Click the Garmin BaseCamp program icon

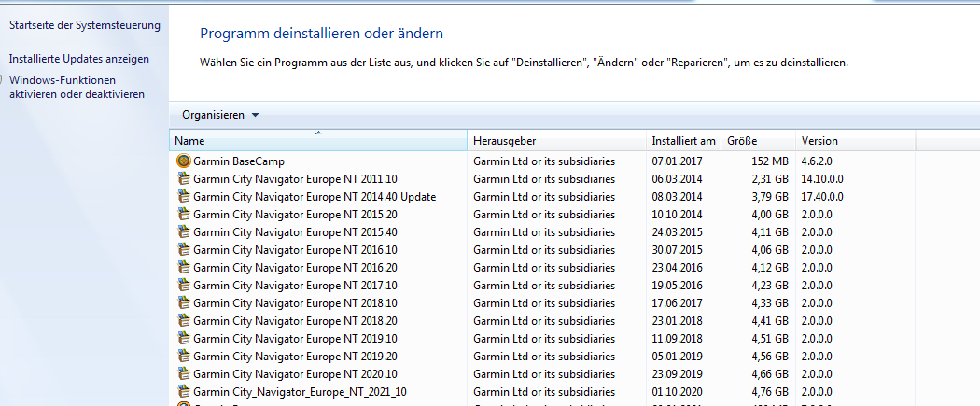(x=183, y=161)
